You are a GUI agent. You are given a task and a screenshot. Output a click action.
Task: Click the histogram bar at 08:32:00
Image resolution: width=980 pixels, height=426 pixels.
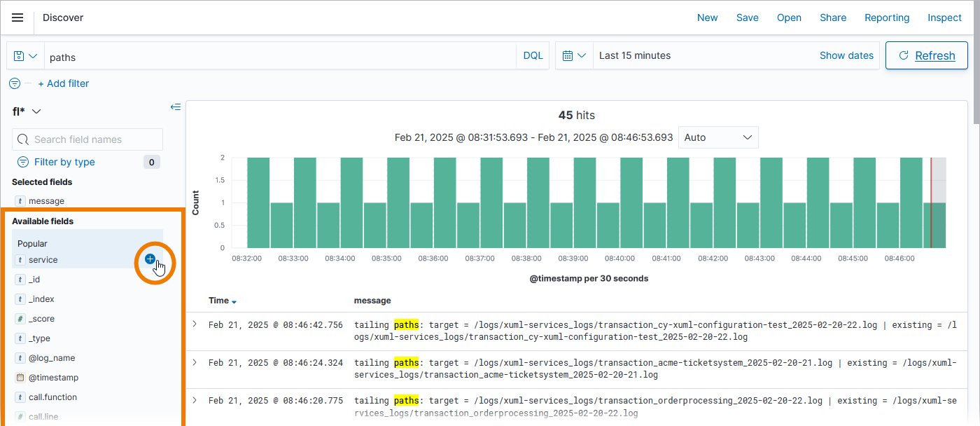258,203
